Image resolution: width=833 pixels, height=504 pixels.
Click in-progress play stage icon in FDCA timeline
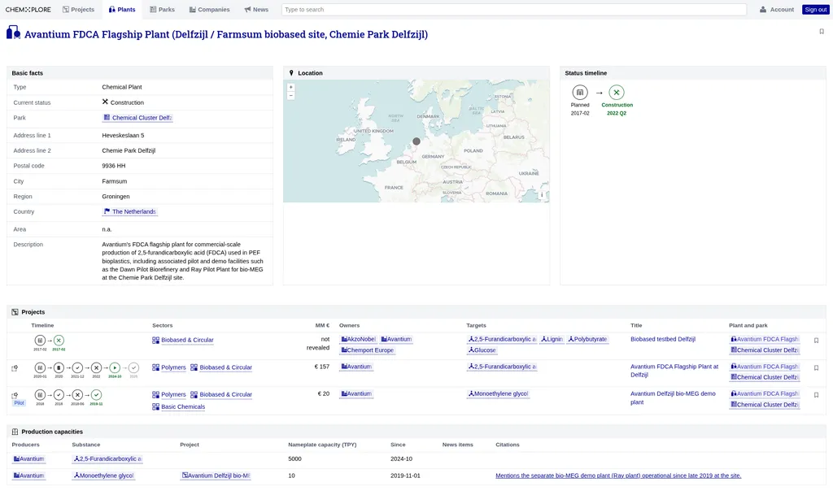tap(115, 367)
